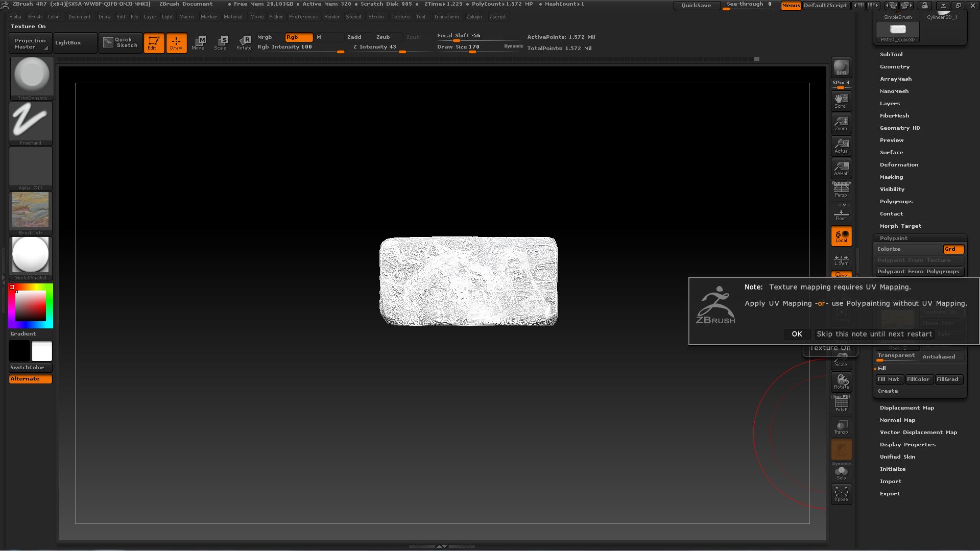Expand the Masking section

(891, 177)
